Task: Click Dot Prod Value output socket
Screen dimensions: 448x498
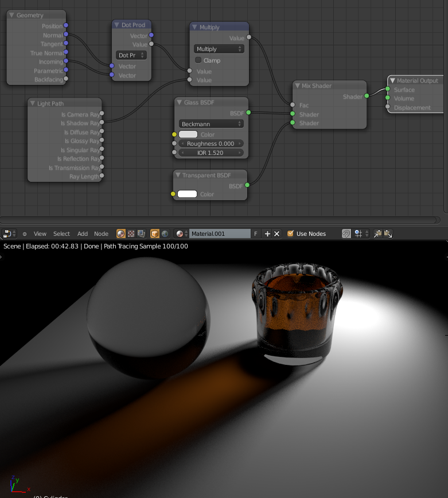Action: (x=151, y=44)
